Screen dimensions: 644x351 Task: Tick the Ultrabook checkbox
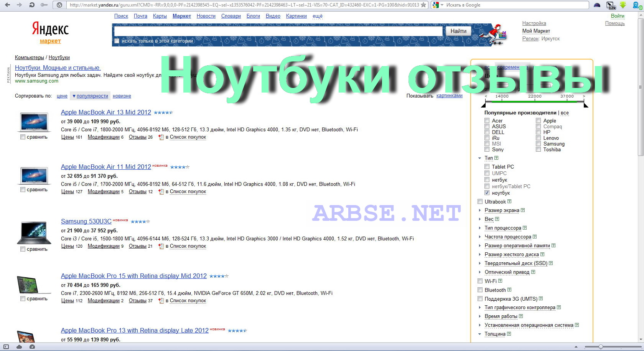480,202
